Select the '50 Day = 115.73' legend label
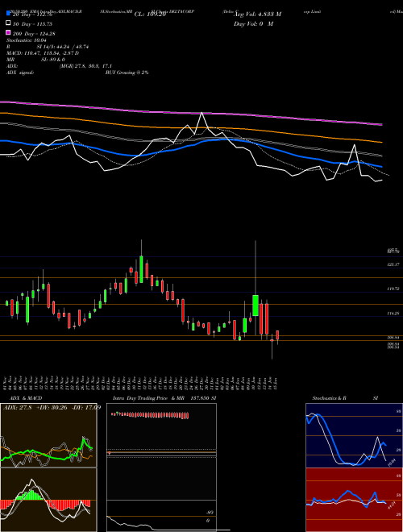 coord(32,24)
